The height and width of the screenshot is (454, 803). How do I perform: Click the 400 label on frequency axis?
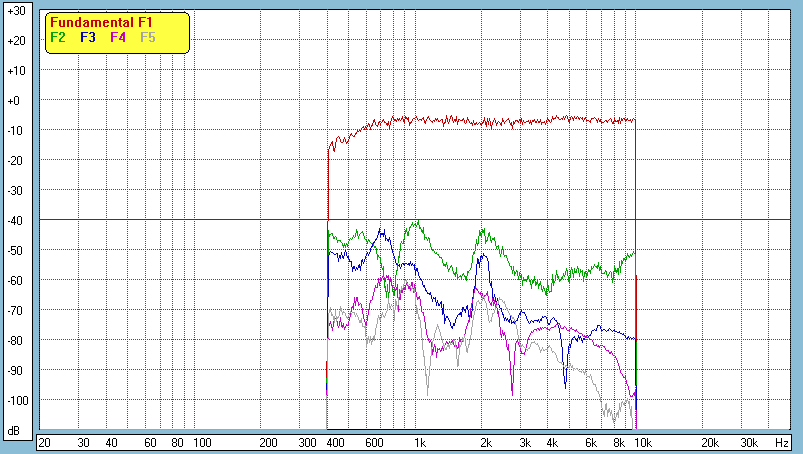point(334,442)
